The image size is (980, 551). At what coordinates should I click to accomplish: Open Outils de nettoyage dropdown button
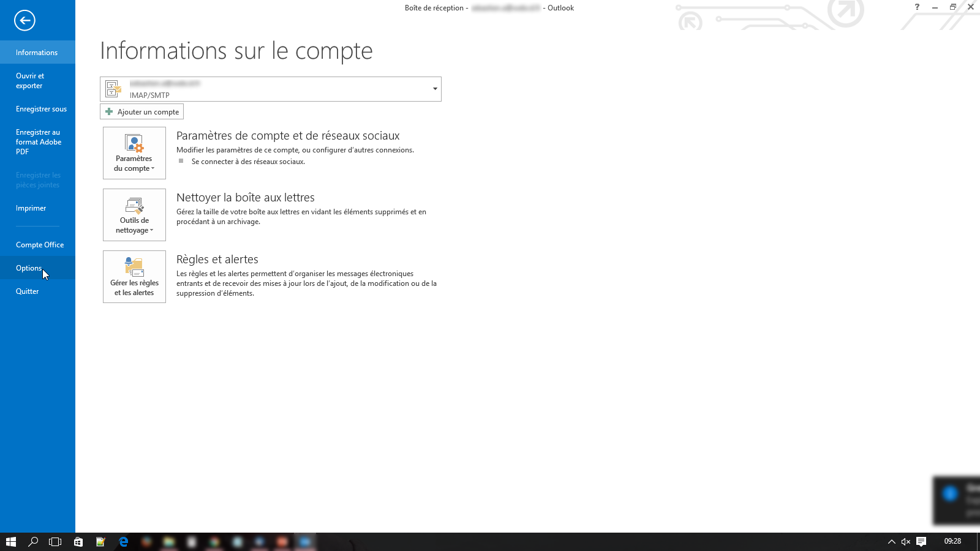(x=134, y=215)
